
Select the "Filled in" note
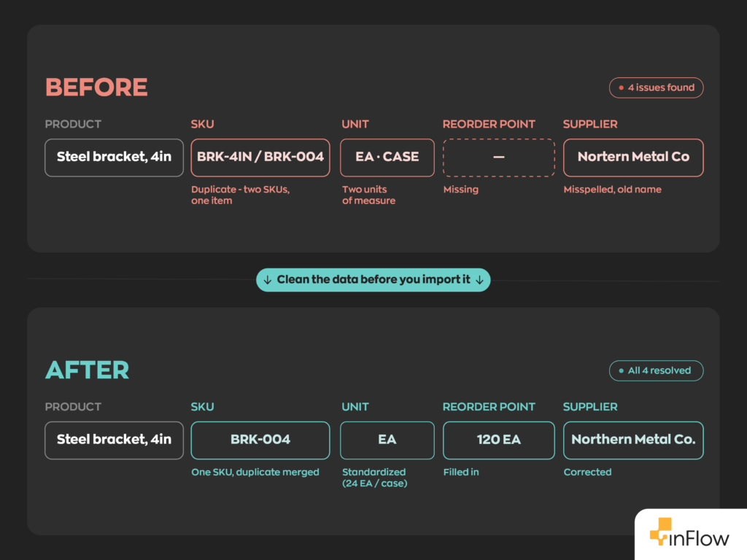point(461,472)
